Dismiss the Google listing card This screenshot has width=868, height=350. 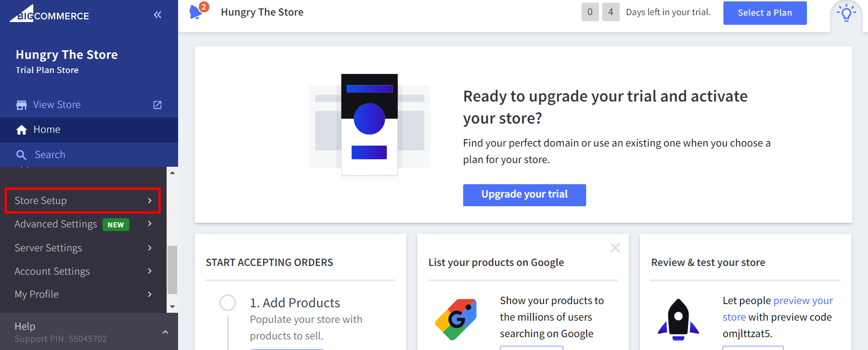coord(615,248)
